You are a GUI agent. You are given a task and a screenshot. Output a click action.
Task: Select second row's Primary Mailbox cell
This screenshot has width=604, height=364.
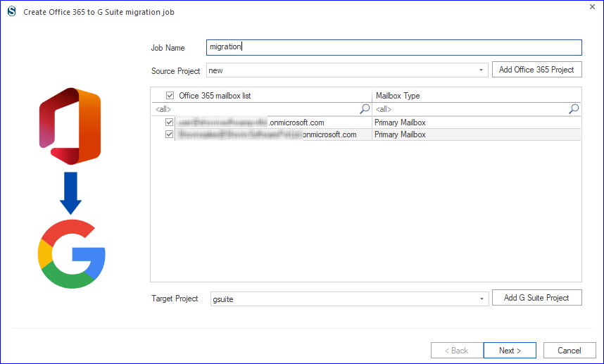(476, 134)
